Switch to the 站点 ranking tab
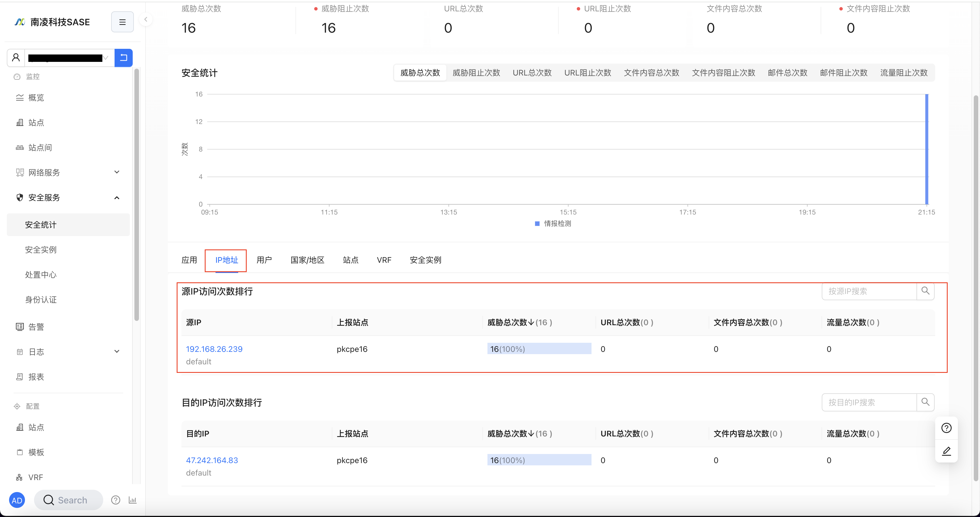The image size is (980, 517). [x=350, y=260]
